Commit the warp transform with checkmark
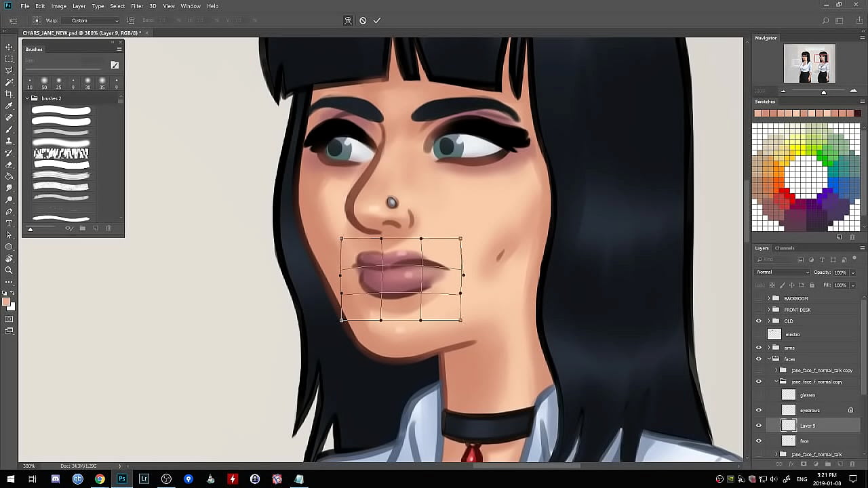868x488 pixels. pos(377,20)
